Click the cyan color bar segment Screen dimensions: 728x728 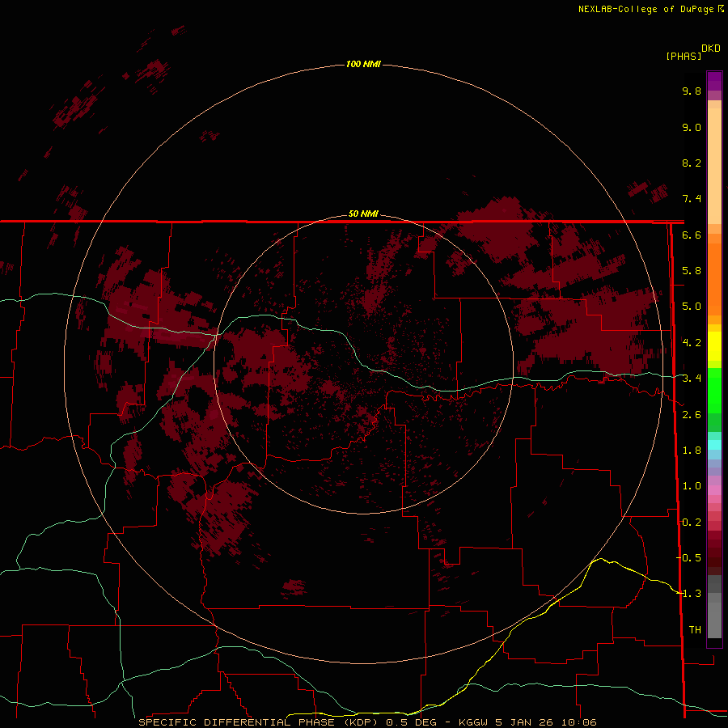714,444
